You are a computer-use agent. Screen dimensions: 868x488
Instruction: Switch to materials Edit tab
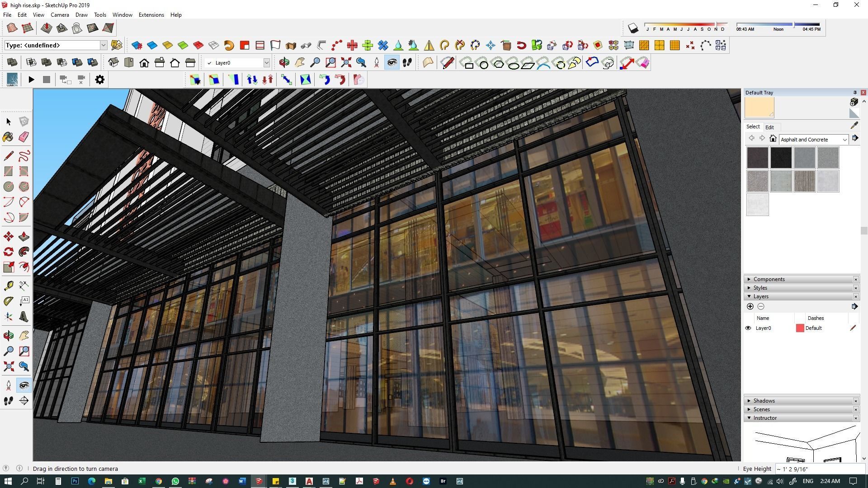pos(769,127)
